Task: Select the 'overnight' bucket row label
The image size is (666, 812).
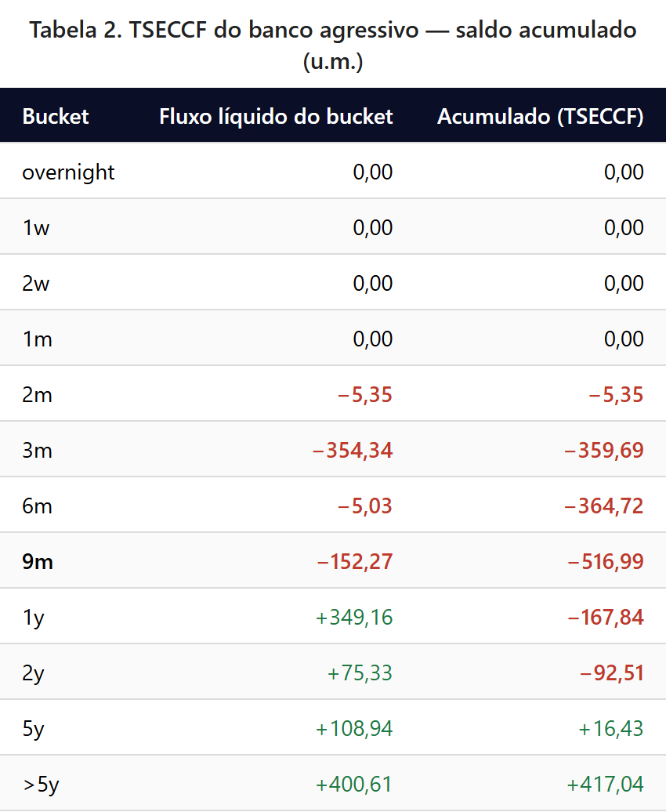Action: click(x=68, y=172)
